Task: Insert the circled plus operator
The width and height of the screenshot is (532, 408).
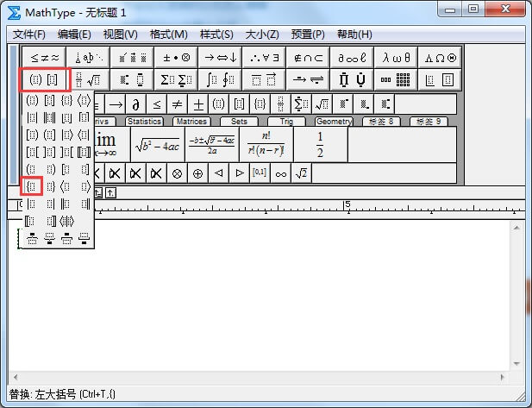Action: (x=197, y=173)
